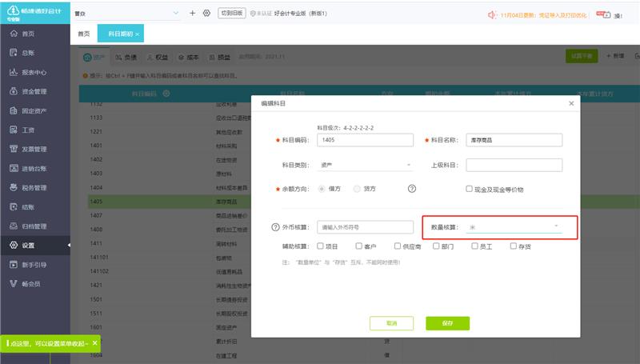Click the help icon next to 贷方
This screenshot has width=640, height=364.
point(412,189)
